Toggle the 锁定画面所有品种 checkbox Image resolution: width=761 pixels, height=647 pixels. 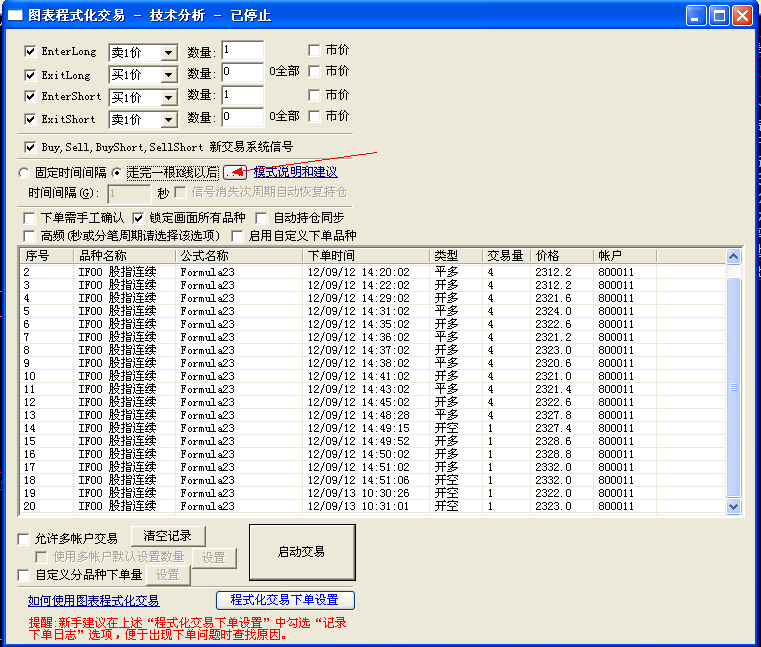tap(139, 217)
